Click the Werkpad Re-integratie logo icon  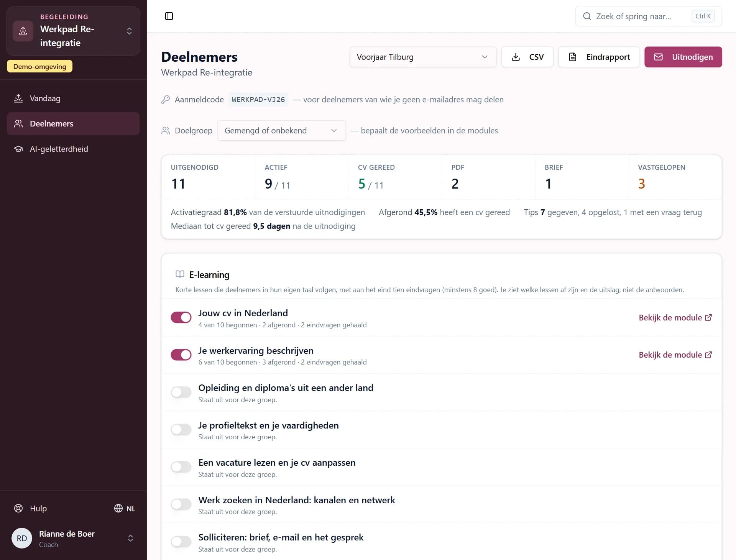tap(23, 31)
